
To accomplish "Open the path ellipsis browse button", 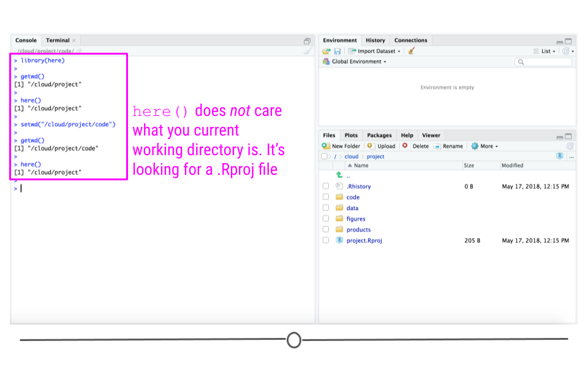I will [x=571, y=157].
